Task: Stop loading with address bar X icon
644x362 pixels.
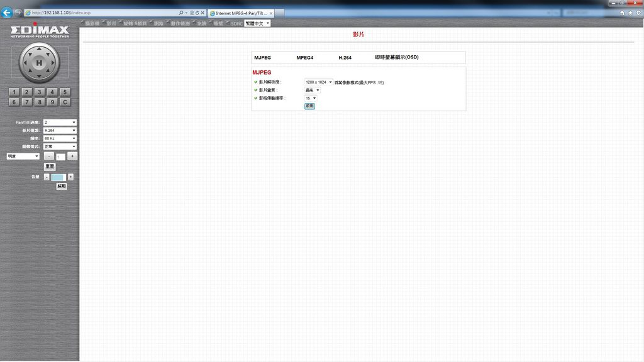Action: coord(203,13)
